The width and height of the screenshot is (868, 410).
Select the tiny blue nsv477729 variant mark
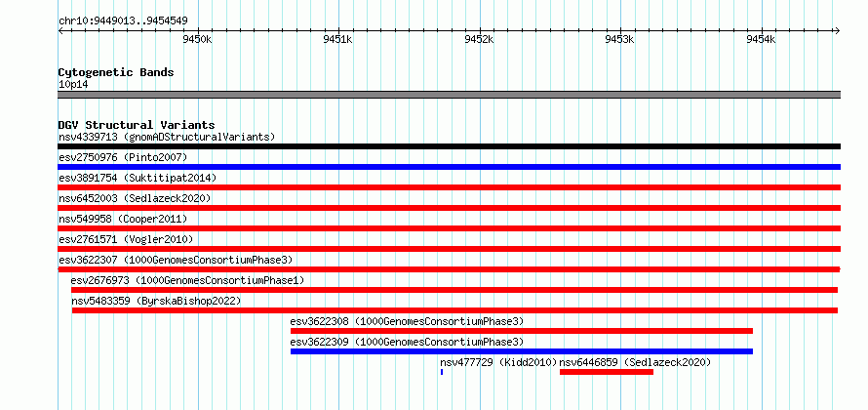click(442, 372)
